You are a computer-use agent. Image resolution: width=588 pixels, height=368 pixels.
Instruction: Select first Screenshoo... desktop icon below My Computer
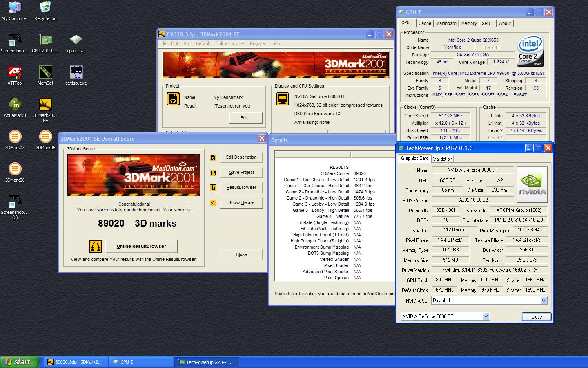(15, 43)
